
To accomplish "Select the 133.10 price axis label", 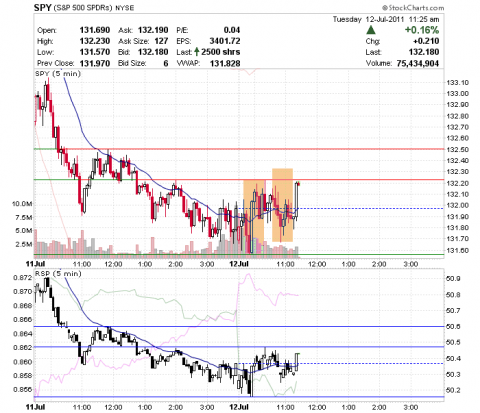I will [x=457, y=83].
